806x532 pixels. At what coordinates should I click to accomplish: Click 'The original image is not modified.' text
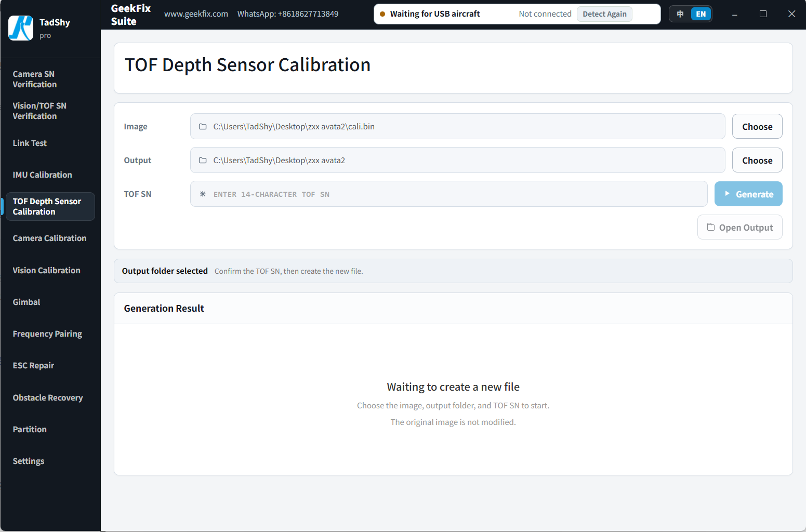pyautogui.click(x=453, y=422)
